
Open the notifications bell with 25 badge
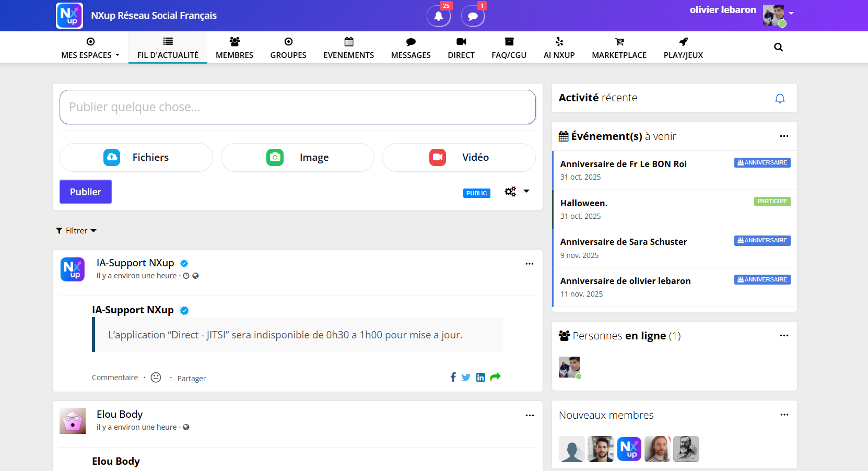coord(438,16)
